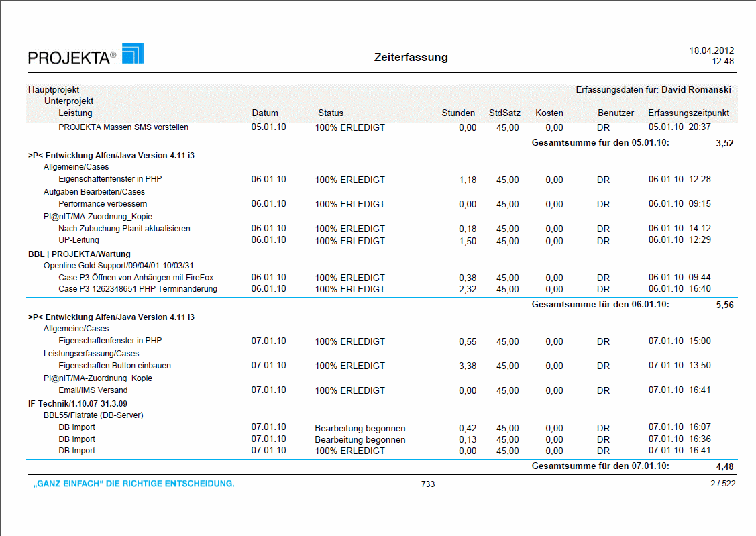Select Case P3 Öffnen von Anhängen mit FireFox
Image resolution: width=756 pixels, height=536 pixels.
[x=135, y=277]
